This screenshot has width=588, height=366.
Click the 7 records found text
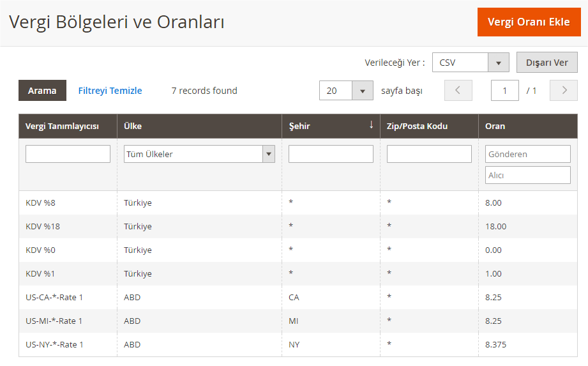(x=204, y=91)
